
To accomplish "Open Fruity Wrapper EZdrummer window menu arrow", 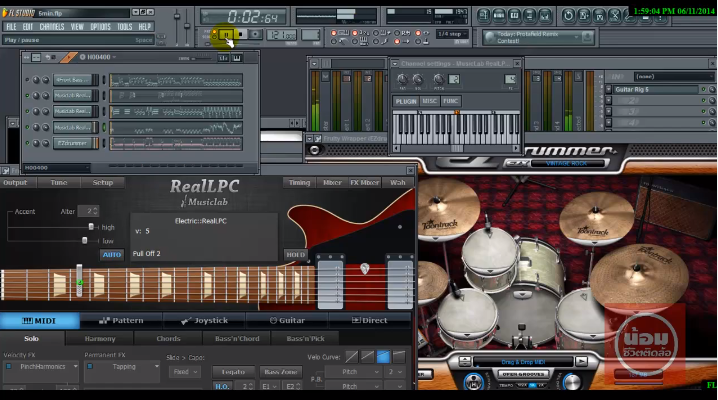I will [310, 138].
